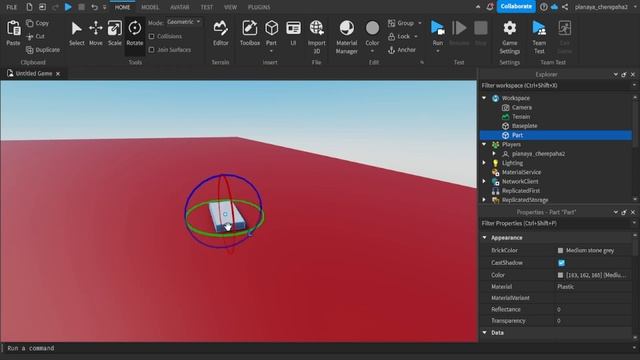
Task: Switch to the TEST tab
Action: click(207, 7)
